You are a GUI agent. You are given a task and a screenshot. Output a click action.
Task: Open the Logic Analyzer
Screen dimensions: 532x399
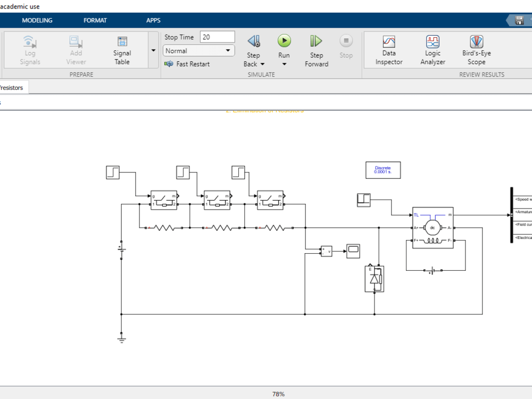(x=433, y=51)
